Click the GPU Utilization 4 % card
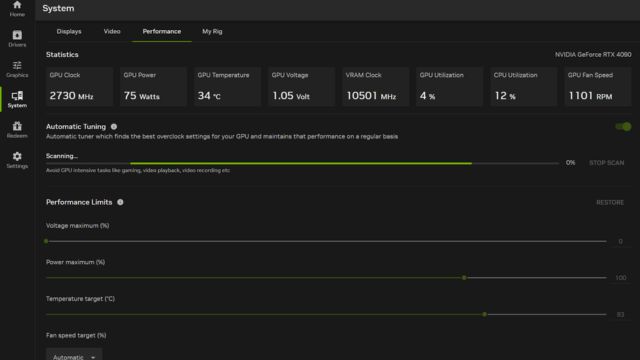The width and height of the screenshot is (640, 360). pyautogui.click(x=450, y=87)
